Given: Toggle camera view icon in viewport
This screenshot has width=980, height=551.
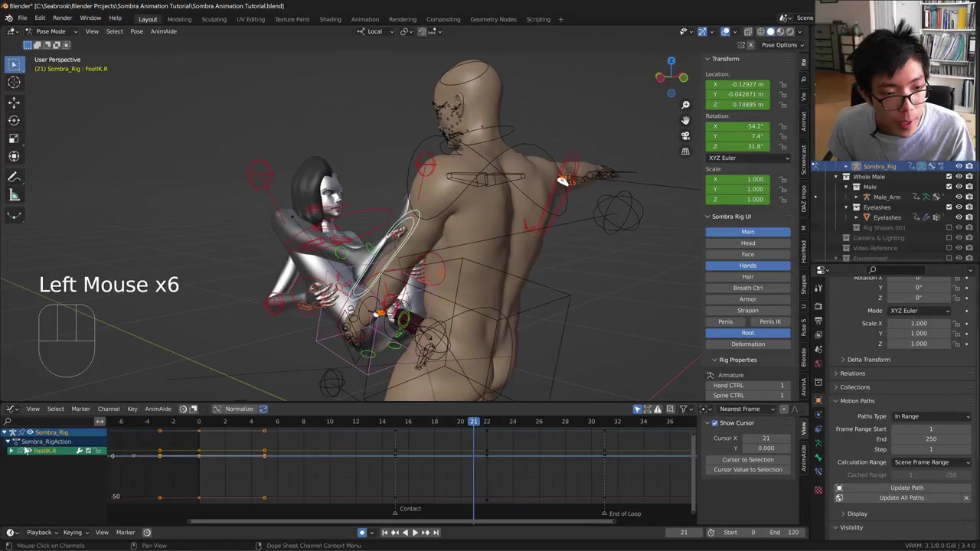Looking at the screenshot, I should pos(685,135).
